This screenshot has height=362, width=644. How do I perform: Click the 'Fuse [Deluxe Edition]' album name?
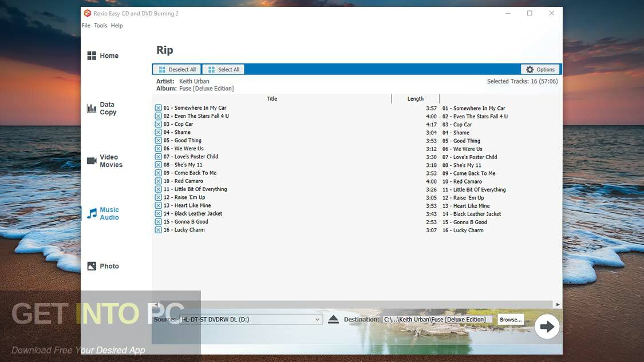pos(206,88)
